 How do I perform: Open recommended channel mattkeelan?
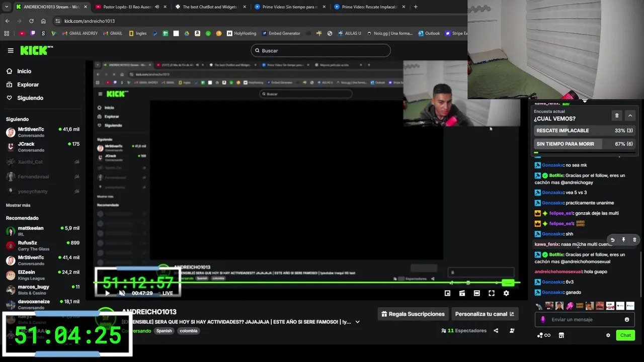coord(43,231)
